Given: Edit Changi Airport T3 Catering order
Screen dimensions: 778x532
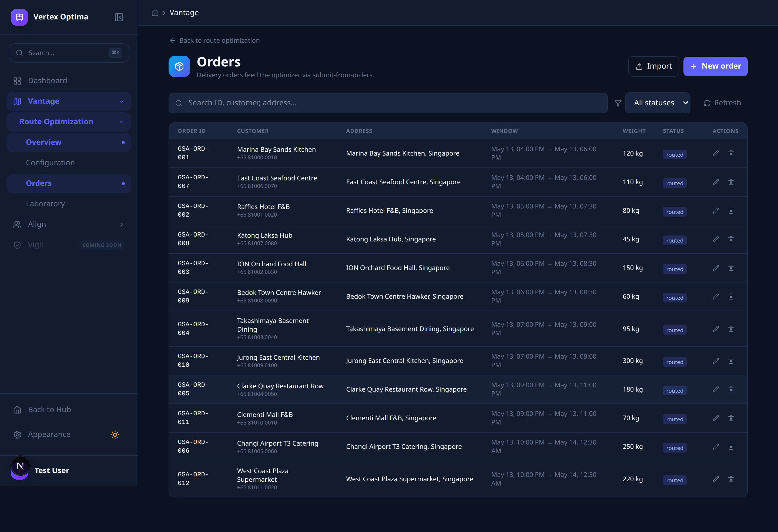Looking at the screenshot, I should [x=716, y=447].
